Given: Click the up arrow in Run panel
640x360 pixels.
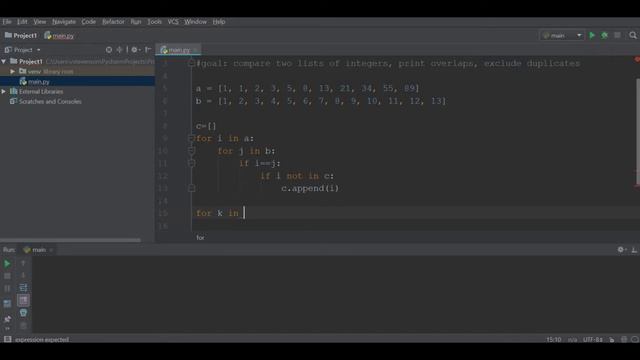Looking at the screenshot, I should pos(23,264).
